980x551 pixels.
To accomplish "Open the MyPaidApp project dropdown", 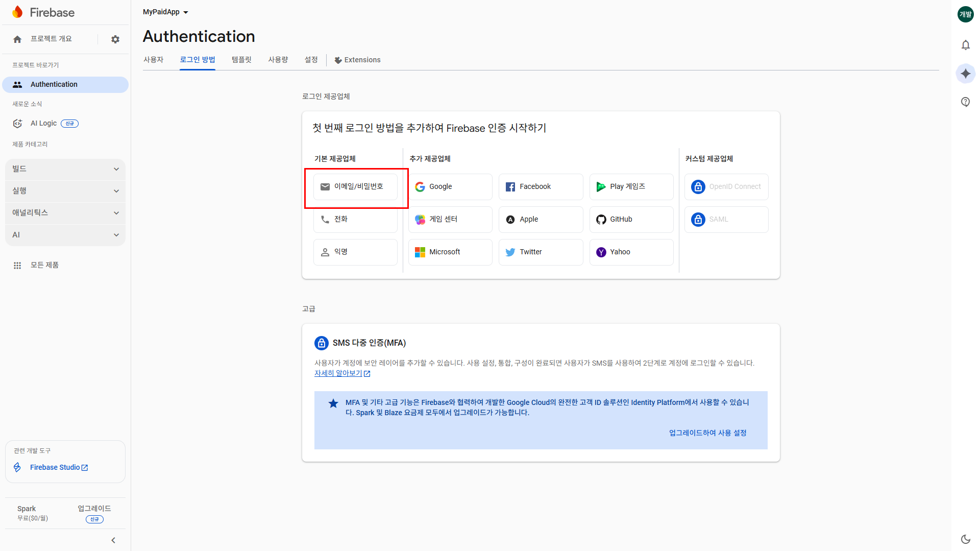I will tap(166, 12).
